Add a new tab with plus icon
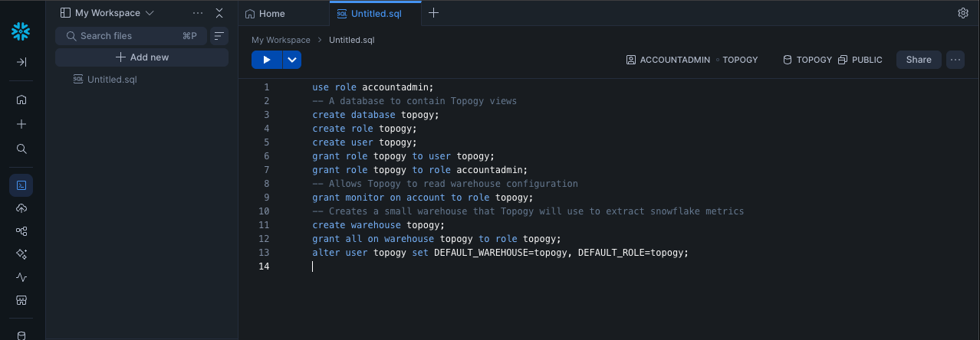The image size is (980, 340). tap(433, 13)
